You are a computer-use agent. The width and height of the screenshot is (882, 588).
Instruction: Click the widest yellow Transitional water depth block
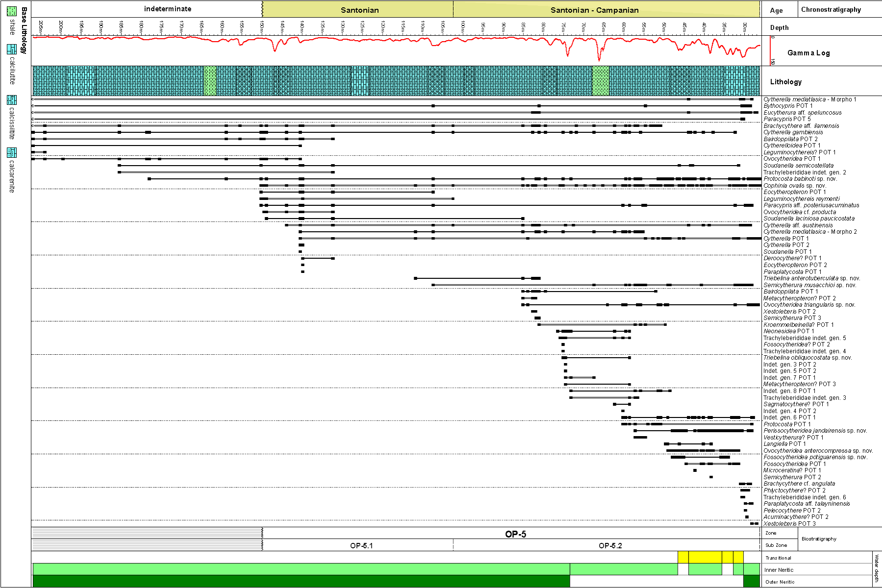pyautogui.click(x=705, y=557)
